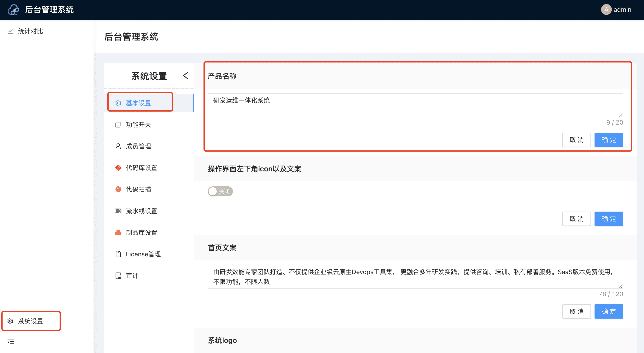
Task: Click the collapse arrow at sidebar bottom
Action: [11, 342]
